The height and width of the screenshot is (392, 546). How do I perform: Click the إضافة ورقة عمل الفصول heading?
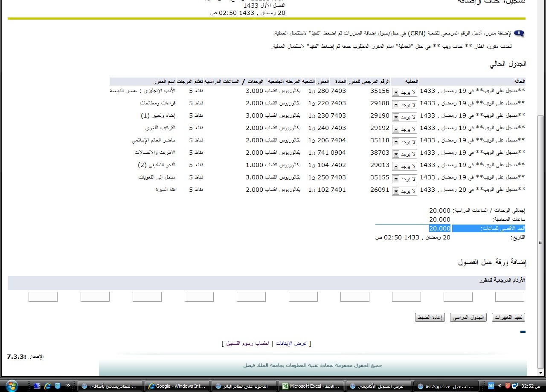tap(492, 263)
